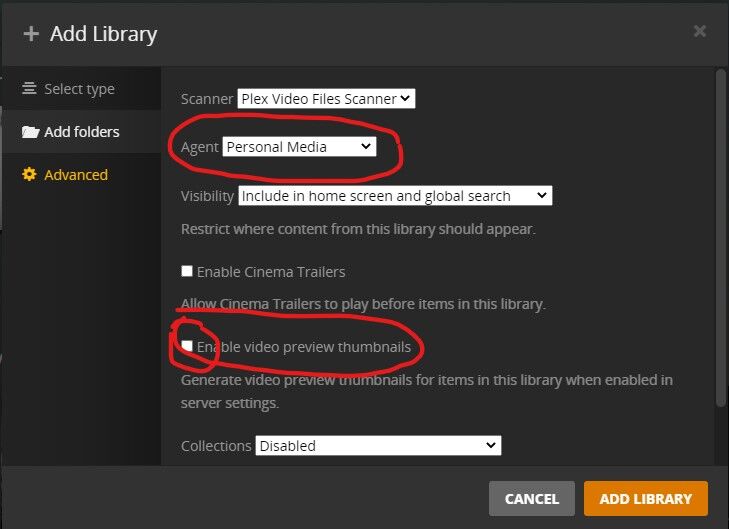Click the 'Enable video preview thumbnails' label
Viewport: 729px width, 529px height.
[304, 347]
